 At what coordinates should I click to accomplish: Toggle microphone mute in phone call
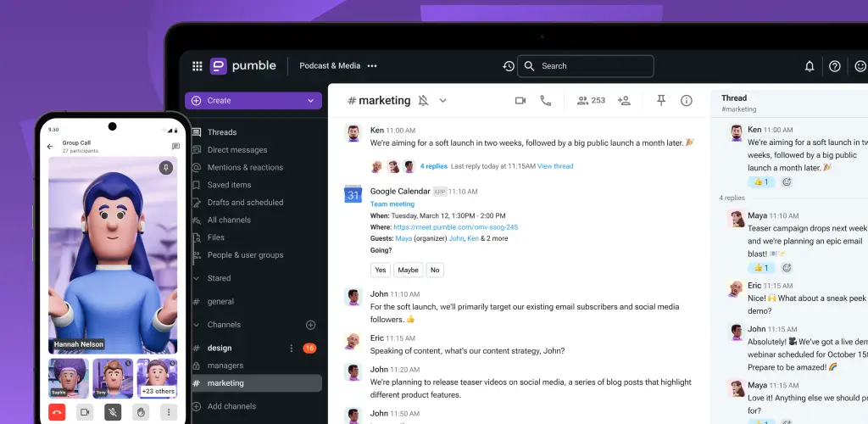pos(113,412)
